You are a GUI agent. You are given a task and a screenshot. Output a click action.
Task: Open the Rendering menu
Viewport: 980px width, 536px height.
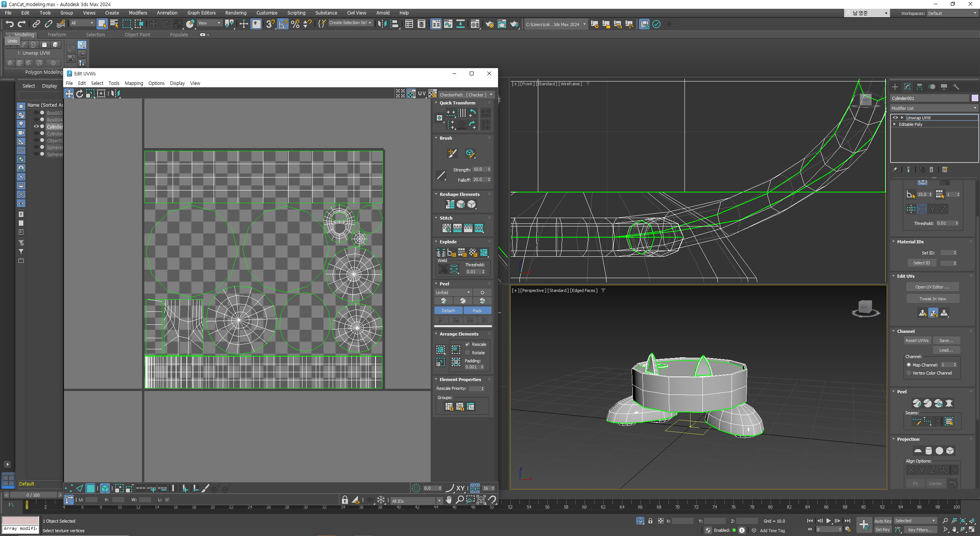point(236,13)
